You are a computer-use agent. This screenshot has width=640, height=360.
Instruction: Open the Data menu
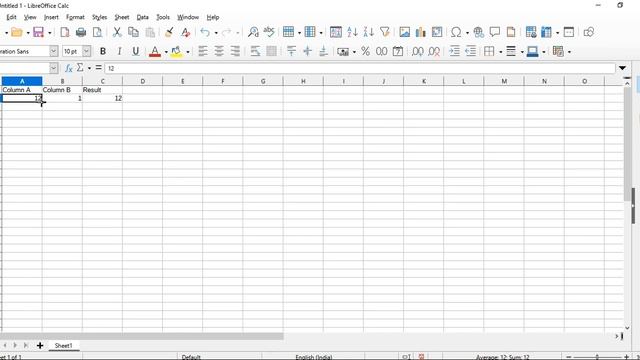click(142, 17)
